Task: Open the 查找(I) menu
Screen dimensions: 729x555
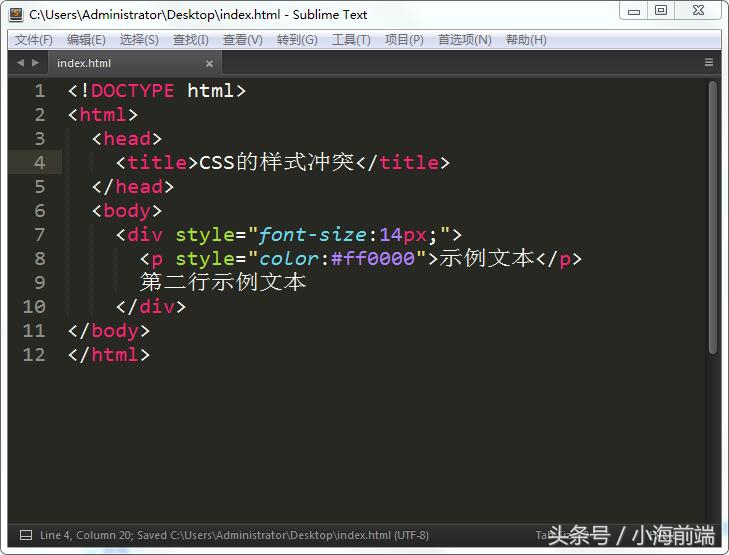Action: pyautogui.click(x=191, y=40)
